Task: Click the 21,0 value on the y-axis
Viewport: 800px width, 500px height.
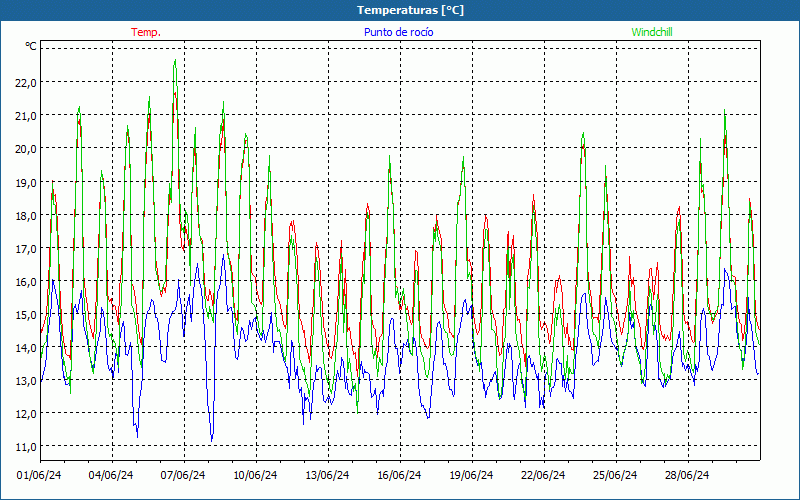Action: click(26, 115)
